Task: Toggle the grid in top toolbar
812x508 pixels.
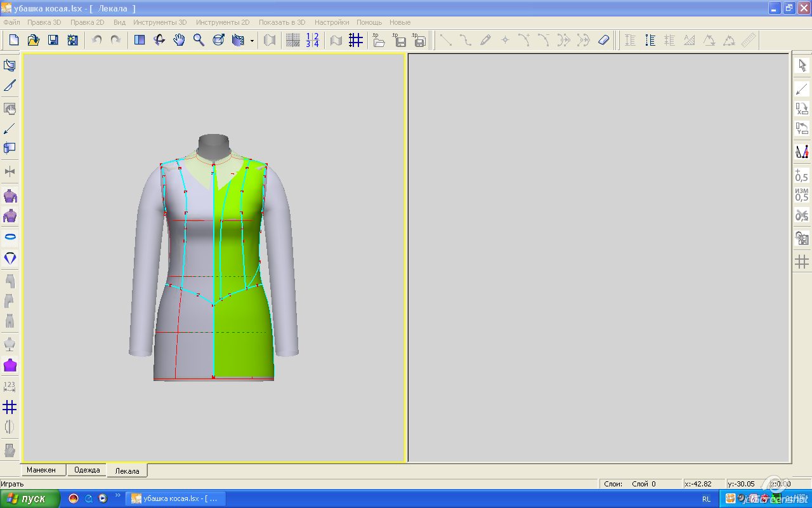Action: (x=356, y=40)
